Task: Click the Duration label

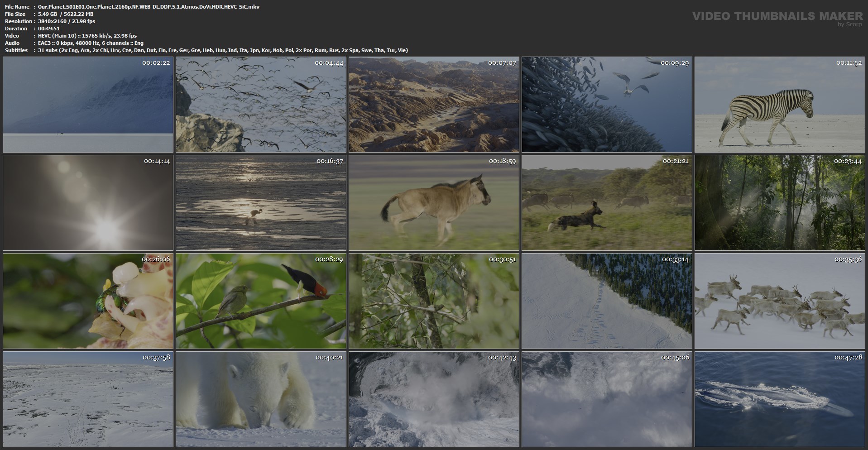Action: (16, 29)
